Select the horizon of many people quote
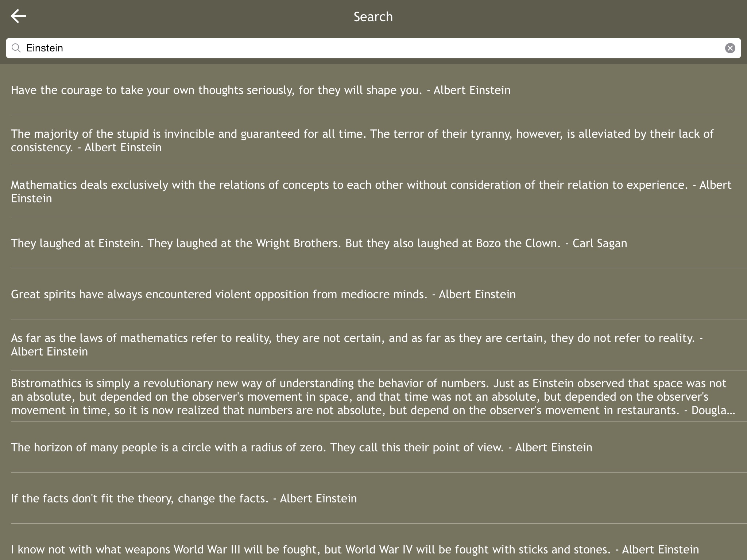 pyautogui.click(x=301, y=447)
